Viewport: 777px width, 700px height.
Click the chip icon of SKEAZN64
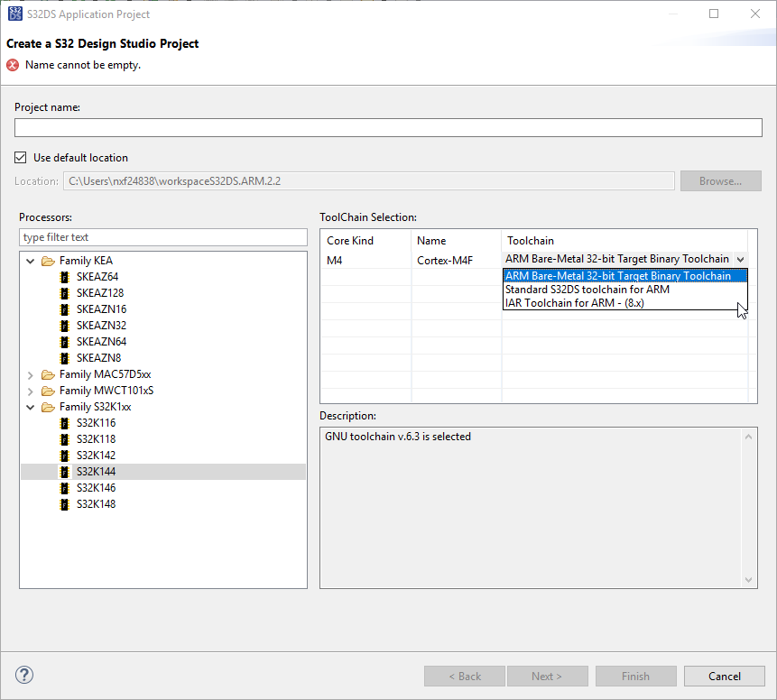point(64,342)
